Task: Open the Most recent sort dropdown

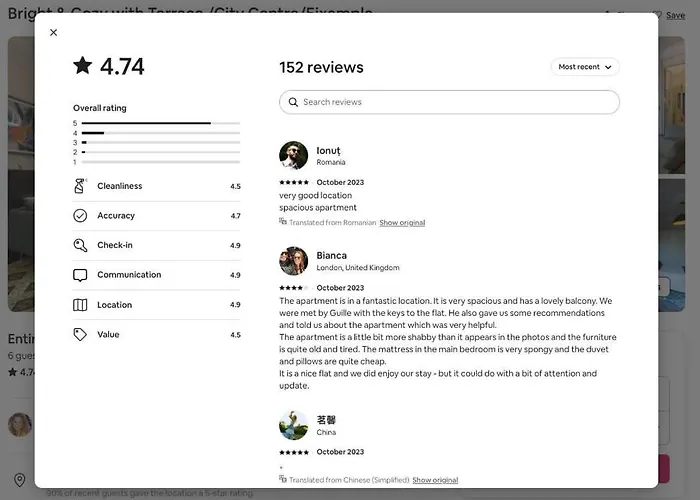Action: pyautogui.click(x=585, y=67)
